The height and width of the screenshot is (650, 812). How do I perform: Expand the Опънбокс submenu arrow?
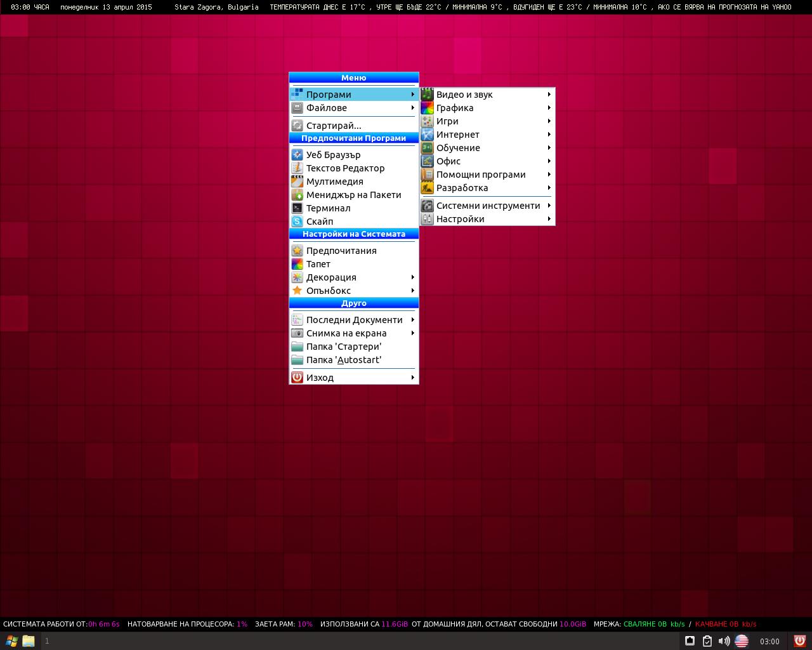tap(412, 291)
